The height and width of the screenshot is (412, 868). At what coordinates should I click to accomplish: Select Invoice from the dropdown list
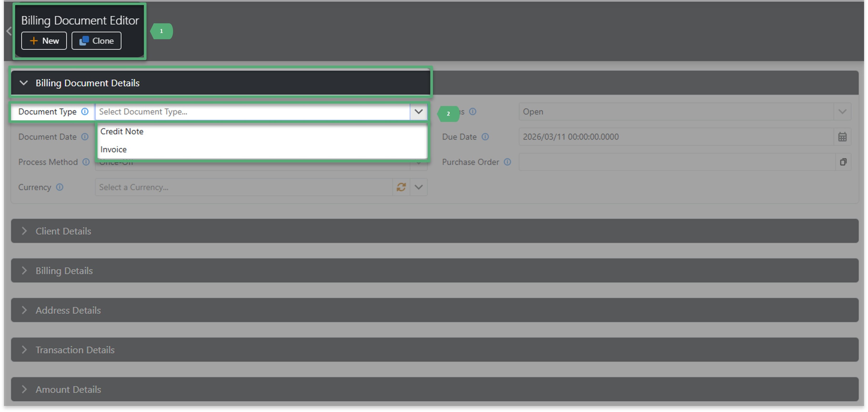113,149
